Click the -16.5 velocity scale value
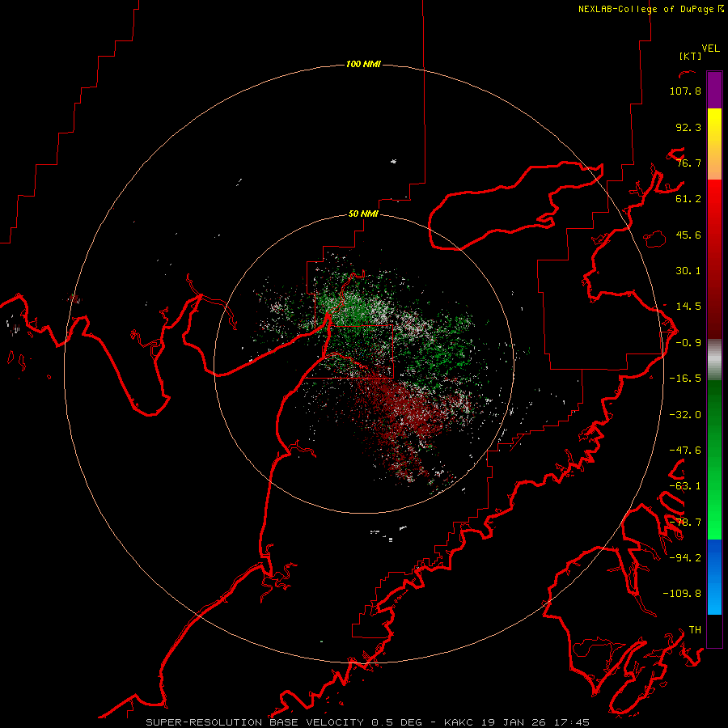728x728 pixels. [685, 379]
